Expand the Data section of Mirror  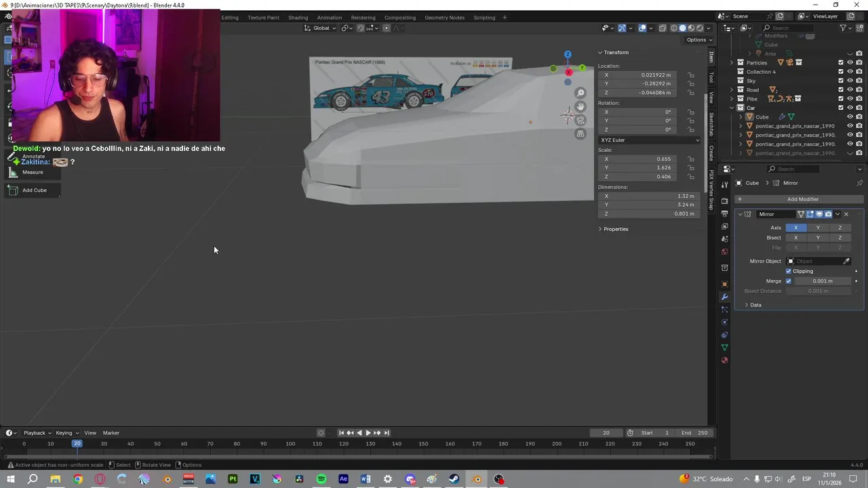click(x=747, y=305)
